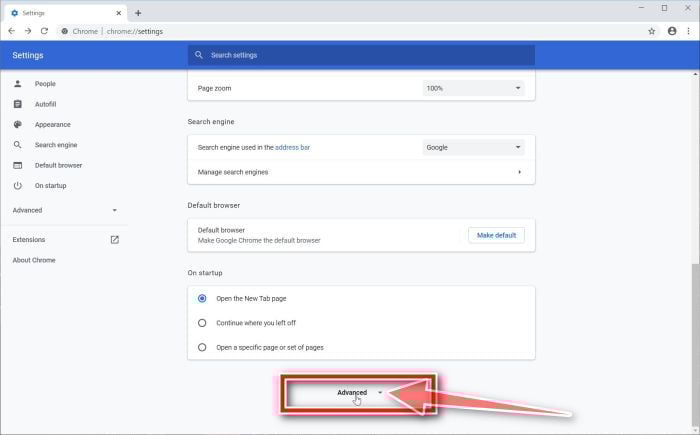Viewport: 700px width, 435px height.
Task: Open About Chrome page
Action: pos(34,260)
